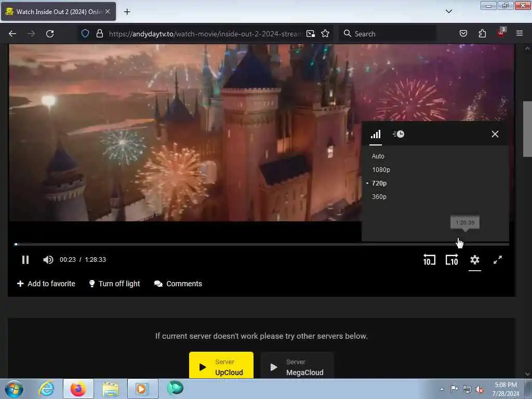This screenshot has width=532, height=399.
Task: Switch to Firefox in taskbar
Action: click(x=78, y=389)
